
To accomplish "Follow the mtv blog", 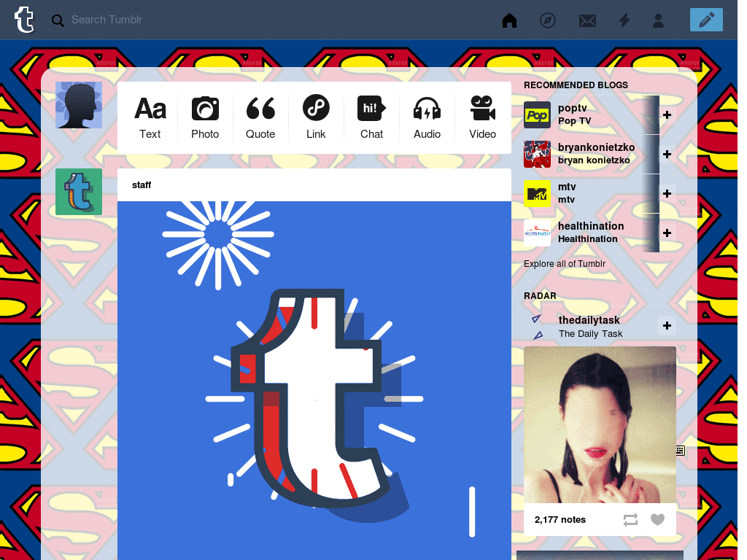I will click(x=667, y=193).
